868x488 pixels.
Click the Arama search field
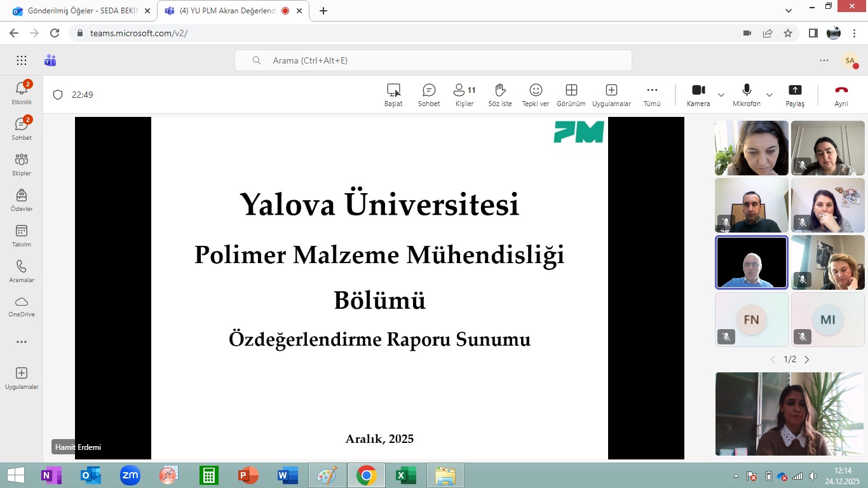tap(433, 60)
